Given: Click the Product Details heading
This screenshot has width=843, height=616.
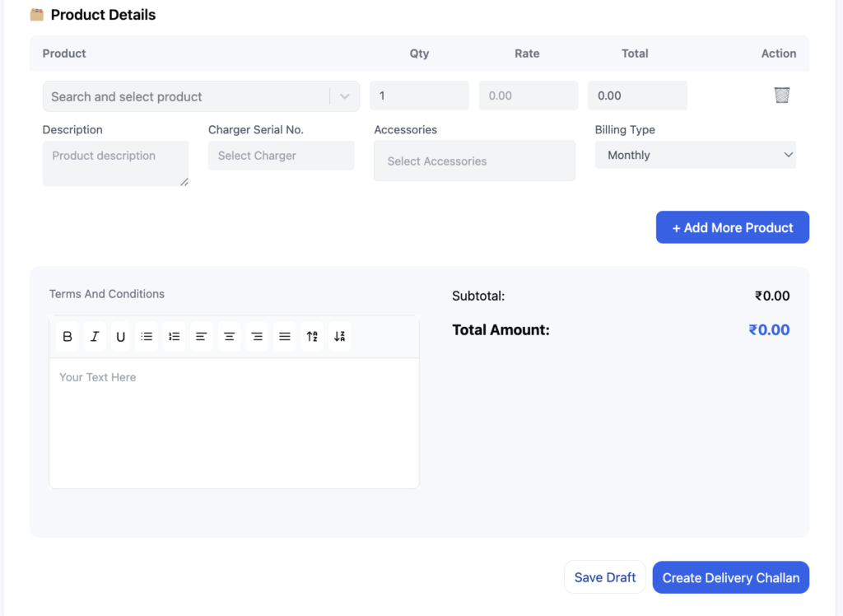Looking at the screenshot, I should tap(103, 15).
